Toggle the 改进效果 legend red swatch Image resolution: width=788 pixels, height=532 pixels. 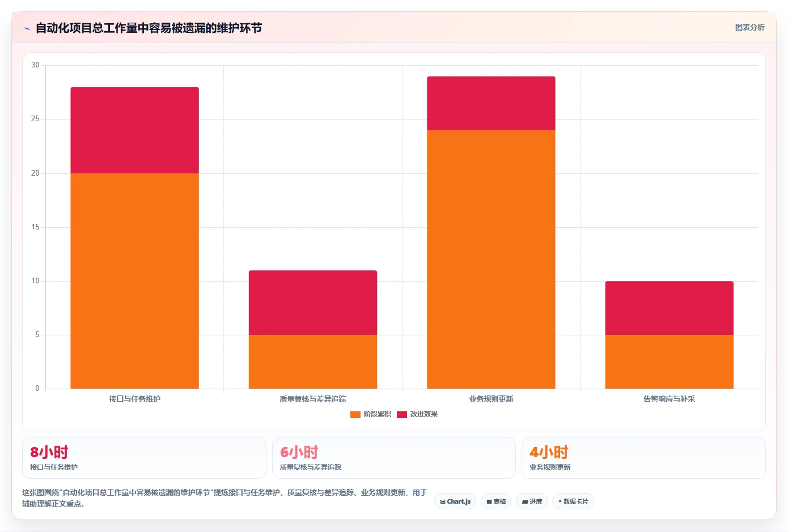coord(402,415)
